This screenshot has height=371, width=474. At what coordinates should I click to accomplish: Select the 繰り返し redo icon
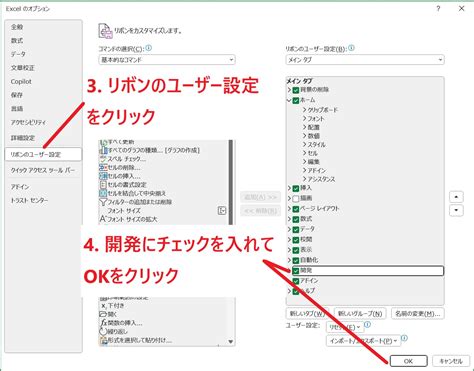(x=103, y=332)
